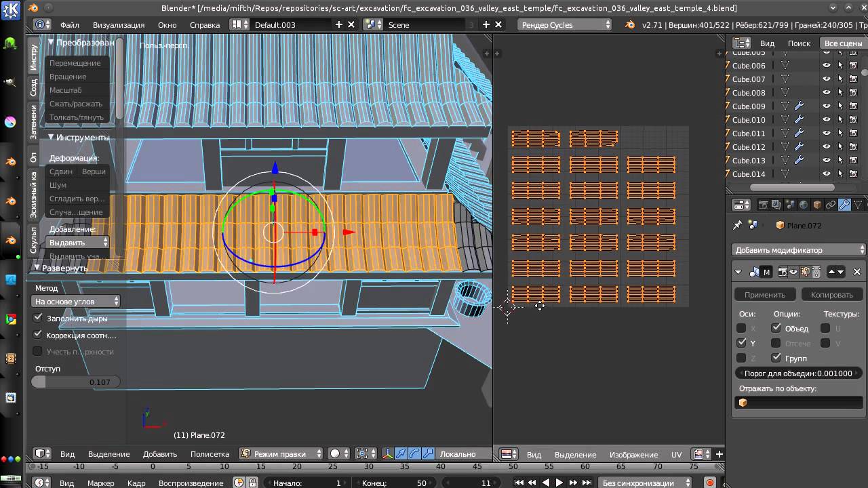The image size is (868, 488).
Task: Open the Render properties tab (camera icon)
Action: point(763,204)
